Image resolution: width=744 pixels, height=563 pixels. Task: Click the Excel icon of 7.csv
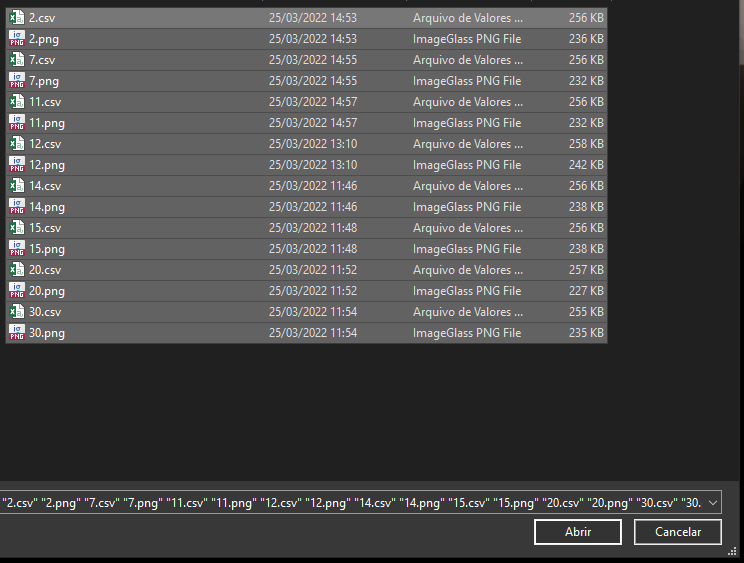point(17,60)
